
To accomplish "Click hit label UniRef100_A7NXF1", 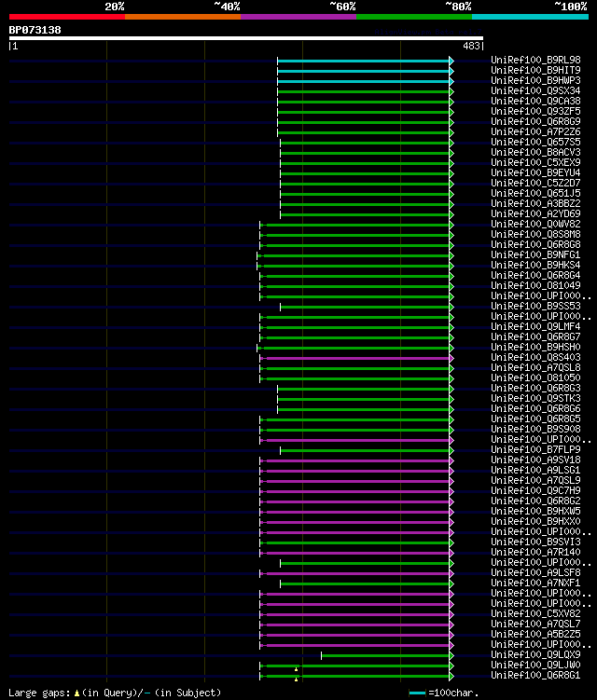I will click(x=535, y=583).
